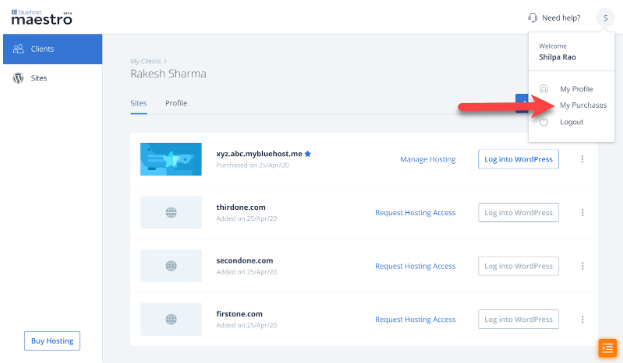Click the globe thumbnail for secondone.com
Viewport: 623px width, 363px height.
(x=171, y=266)
